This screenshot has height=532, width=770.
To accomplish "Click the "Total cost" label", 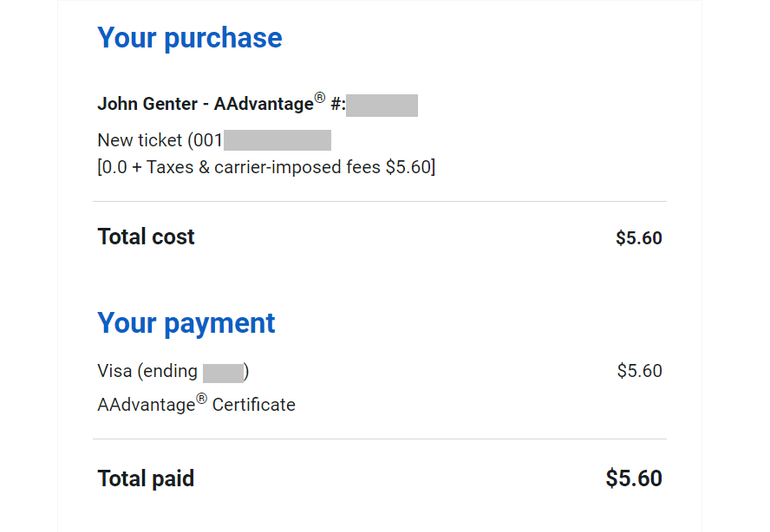I will [146, 237].
